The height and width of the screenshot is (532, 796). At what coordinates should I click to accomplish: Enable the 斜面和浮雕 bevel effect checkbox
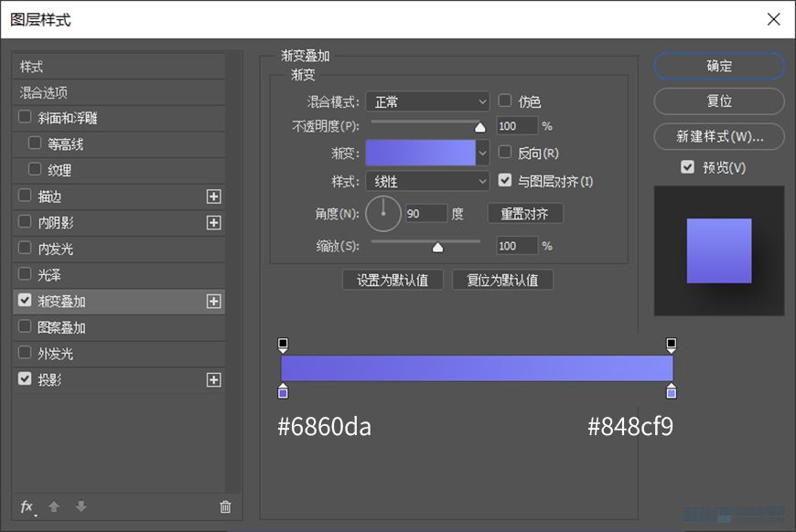coord(25,117)
